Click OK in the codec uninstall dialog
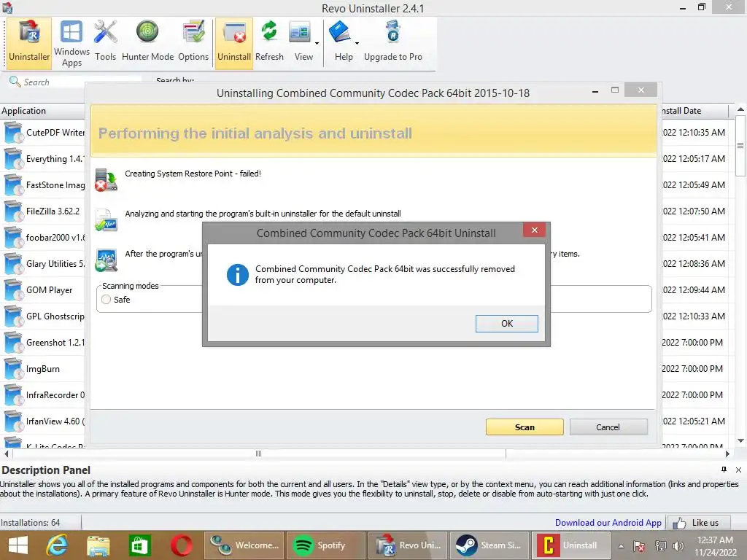The width and height of the screenshot is (747, 560). click(x=507, y=323)
